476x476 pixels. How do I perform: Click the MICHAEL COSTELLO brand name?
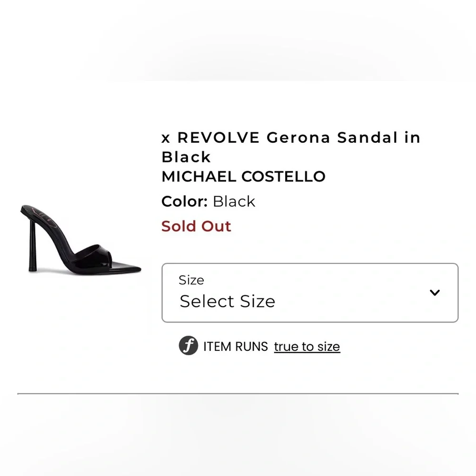pyautogui.click(x=244, y=176)
